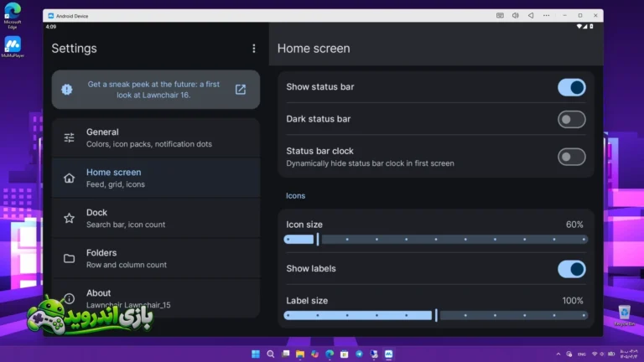
Task: Open the external link icon in Lawnchair 16 banner
Action: point(241,90)
